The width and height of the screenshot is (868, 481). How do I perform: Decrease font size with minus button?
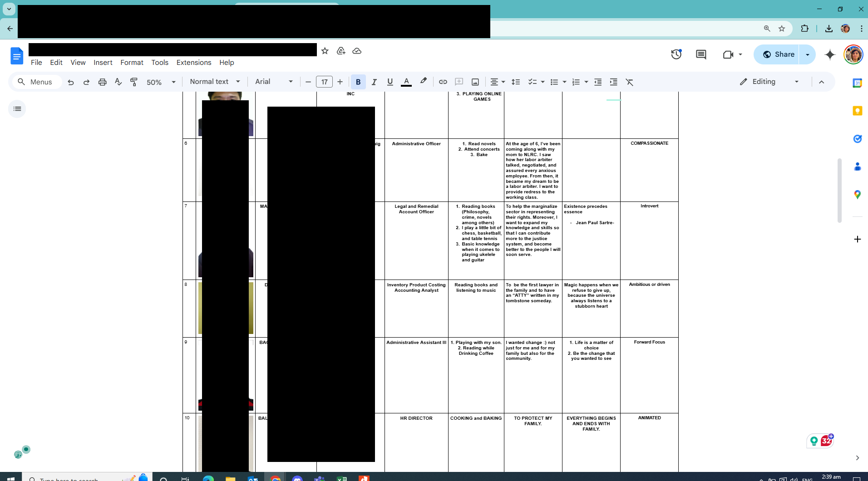pos(308,82)
